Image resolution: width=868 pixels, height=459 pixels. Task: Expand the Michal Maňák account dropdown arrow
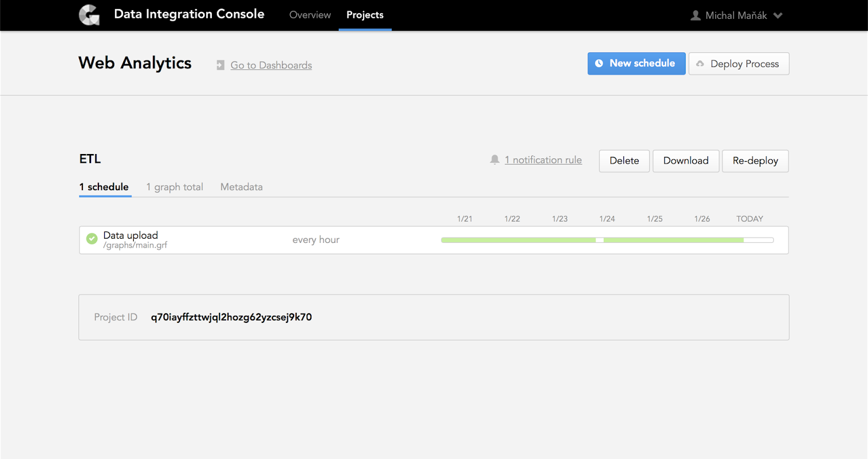coord(778,15)
